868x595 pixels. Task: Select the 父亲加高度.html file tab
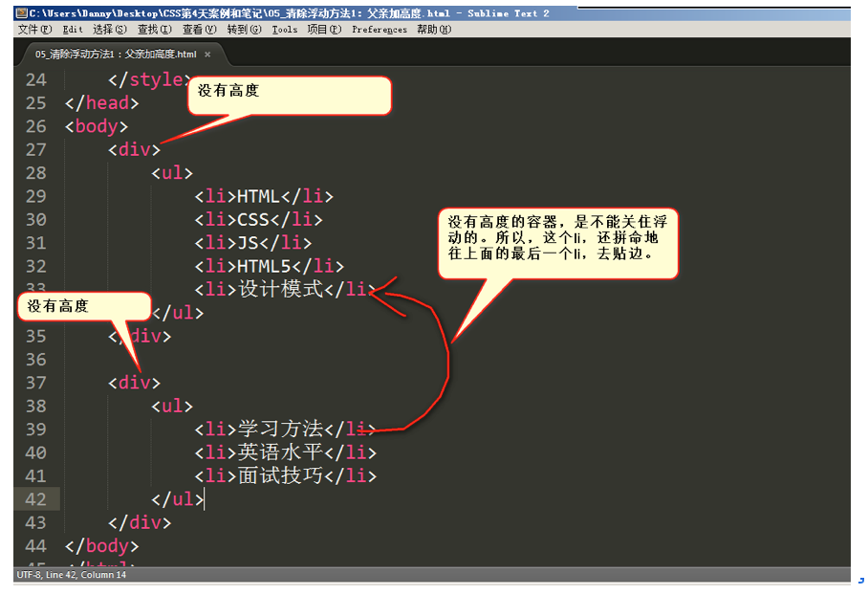tap(116, 55)
